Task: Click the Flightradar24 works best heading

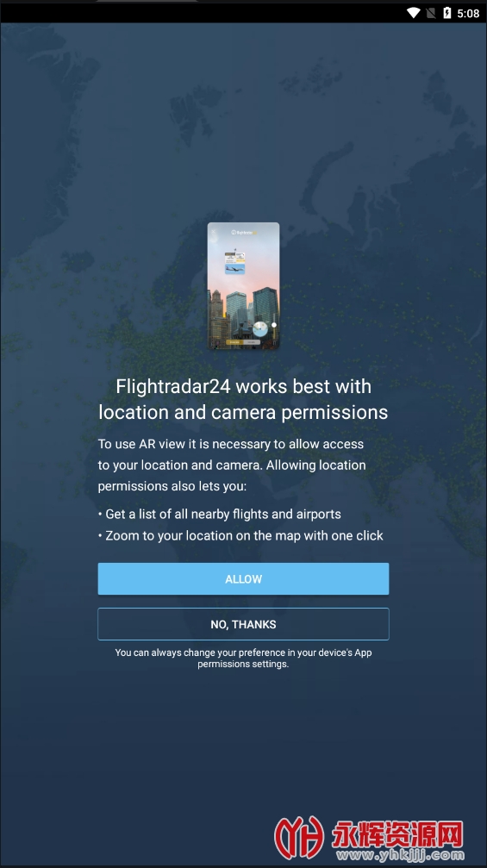Action: coord(243,399)
